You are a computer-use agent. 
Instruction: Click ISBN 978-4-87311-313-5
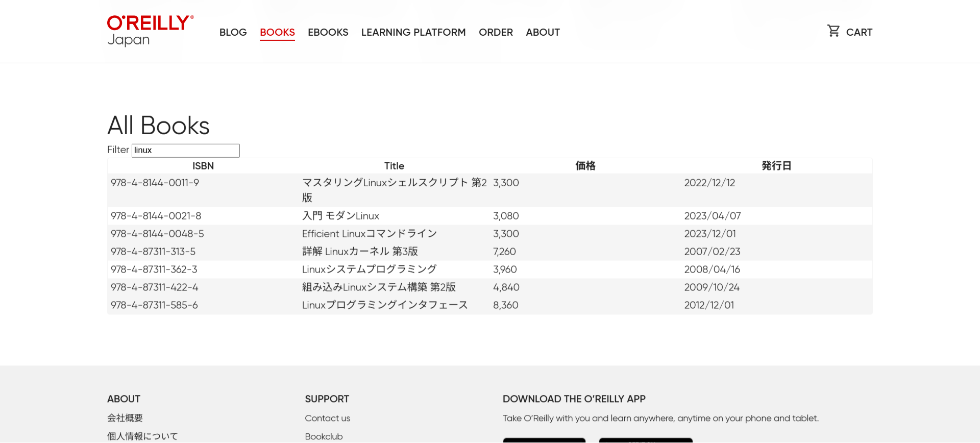(x=153, y=252)
